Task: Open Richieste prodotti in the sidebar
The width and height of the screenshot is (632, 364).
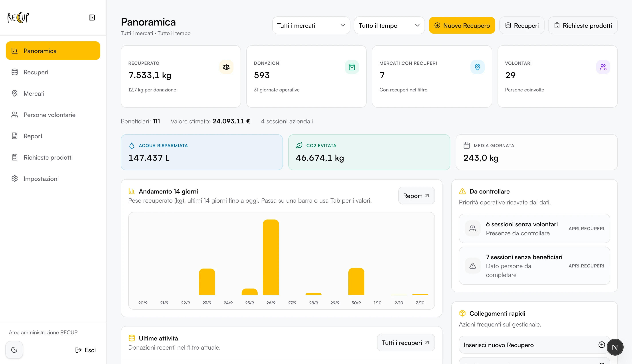Action: tap(53, 157)
